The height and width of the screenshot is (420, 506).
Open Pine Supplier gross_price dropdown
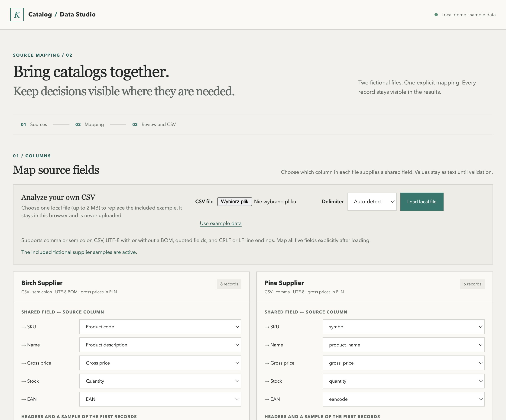403,363
